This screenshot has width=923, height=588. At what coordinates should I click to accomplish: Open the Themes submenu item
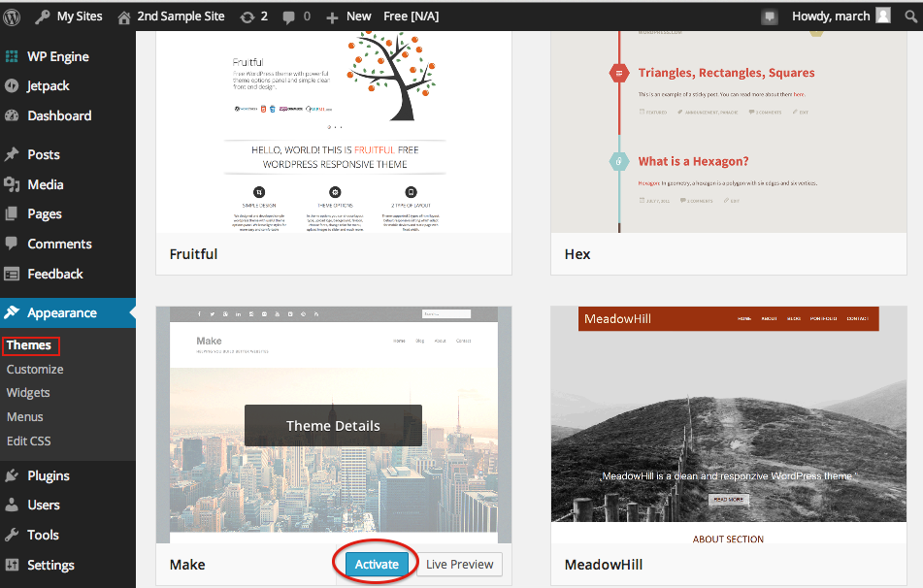[x=30, y=344]
